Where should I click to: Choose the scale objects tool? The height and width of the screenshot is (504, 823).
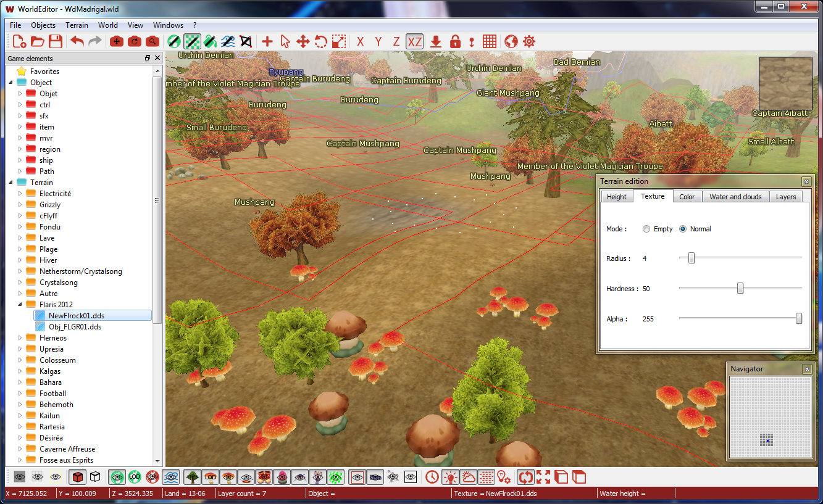pyautogui.click(x=338, y=41)
